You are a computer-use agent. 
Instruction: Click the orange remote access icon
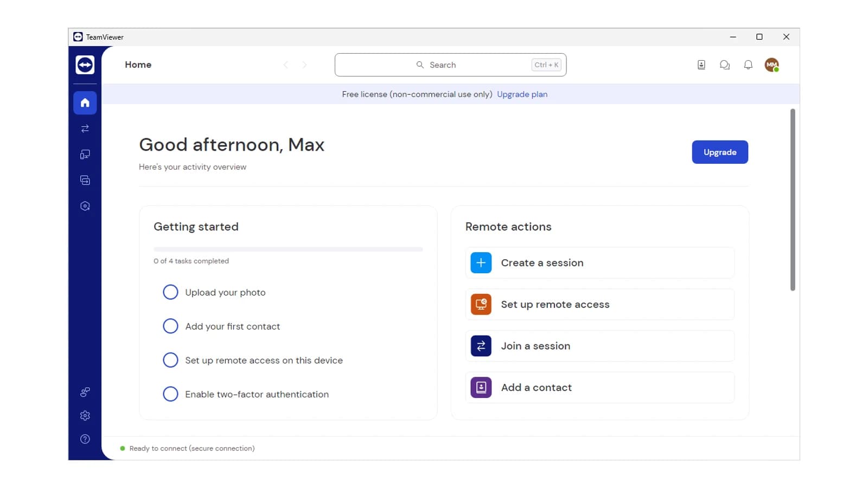[481, 304]
